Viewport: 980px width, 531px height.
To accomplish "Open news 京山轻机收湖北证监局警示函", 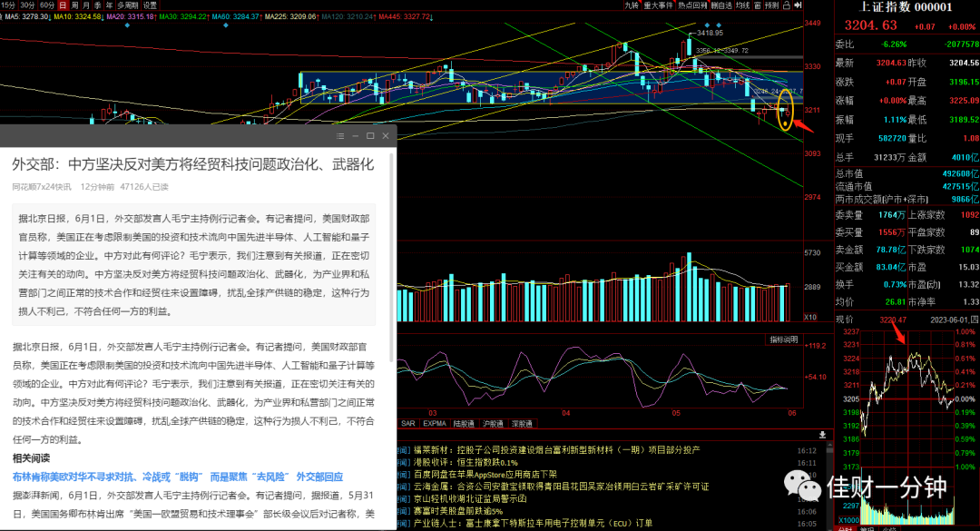I will (x=470, y=498).
